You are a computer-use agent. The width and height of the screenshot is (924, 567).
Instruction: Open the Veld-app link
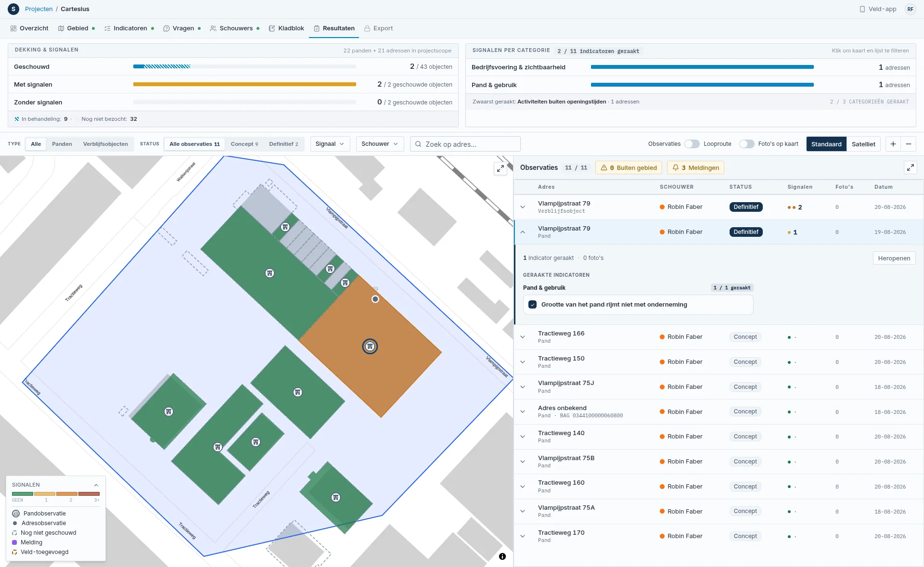point(878,9)
